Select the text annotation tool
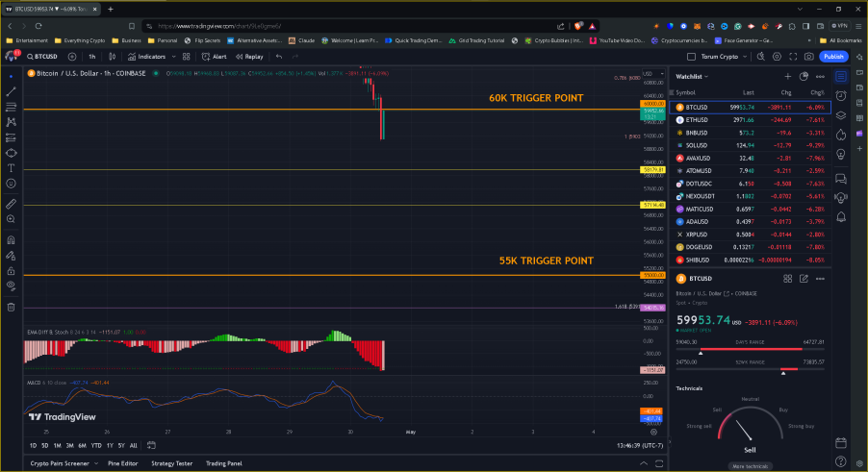Screen dimensions: 868x472 [x=11, y=168]
